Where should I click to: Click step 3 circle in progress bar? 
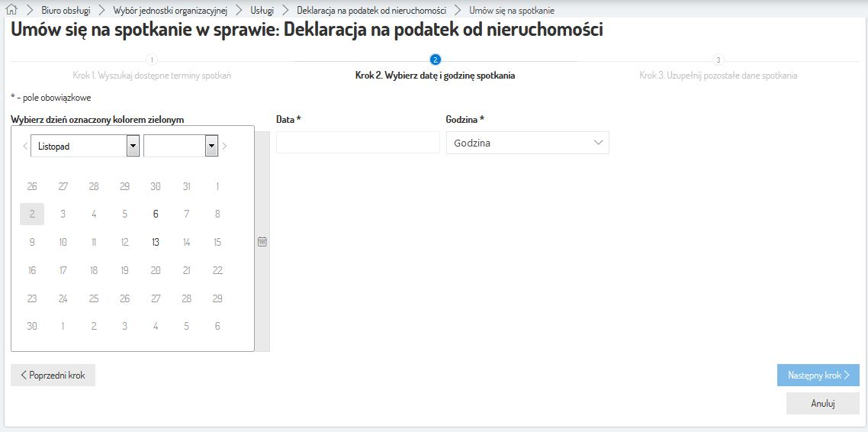coord(718,60)
